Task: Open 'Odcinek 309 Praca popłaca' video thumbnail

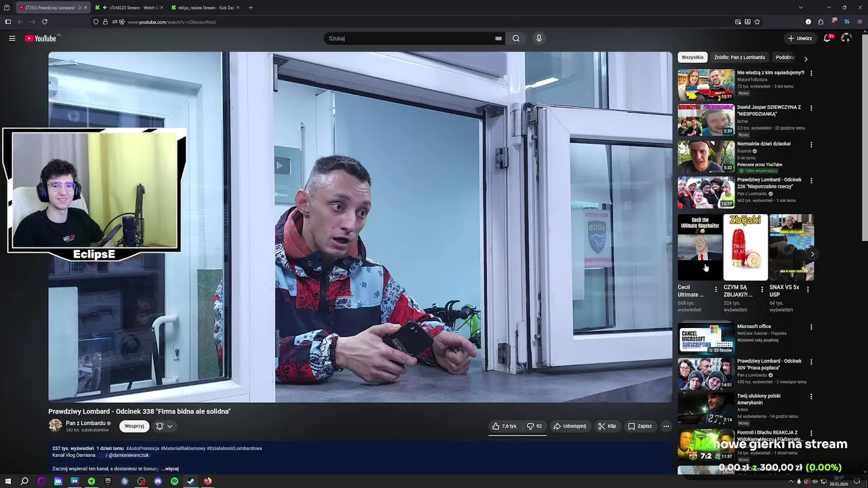Action: (x=706, y=373)
